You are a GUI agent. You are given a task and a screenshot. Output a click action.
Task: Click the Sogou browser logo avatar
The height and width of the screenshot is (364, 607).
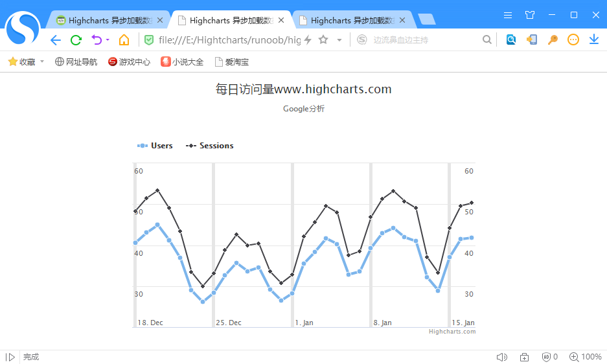[x=23, y=28]
